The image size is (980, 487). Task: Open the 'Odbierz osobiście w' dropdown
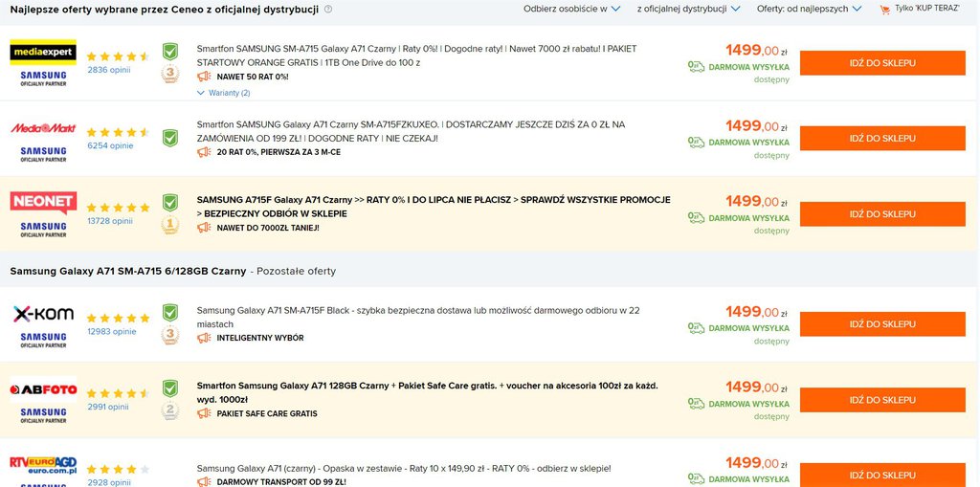click(x=571, y=9)
